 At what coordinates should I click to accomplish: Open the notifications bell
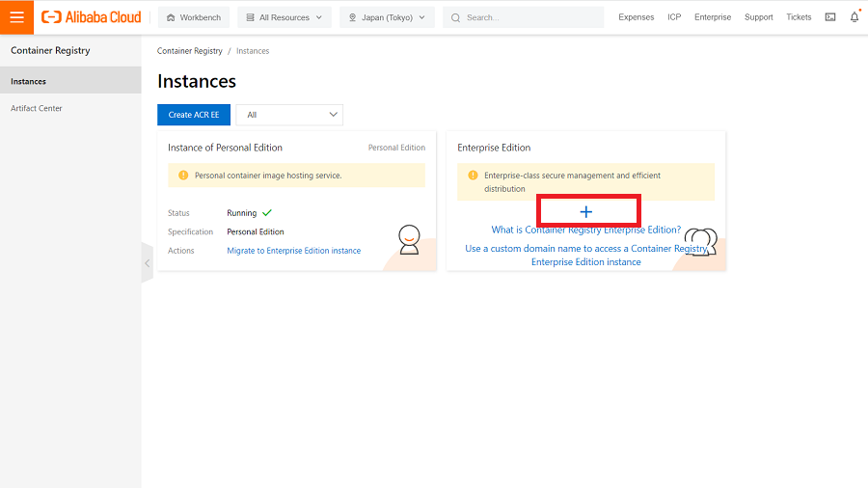point(854,17)
